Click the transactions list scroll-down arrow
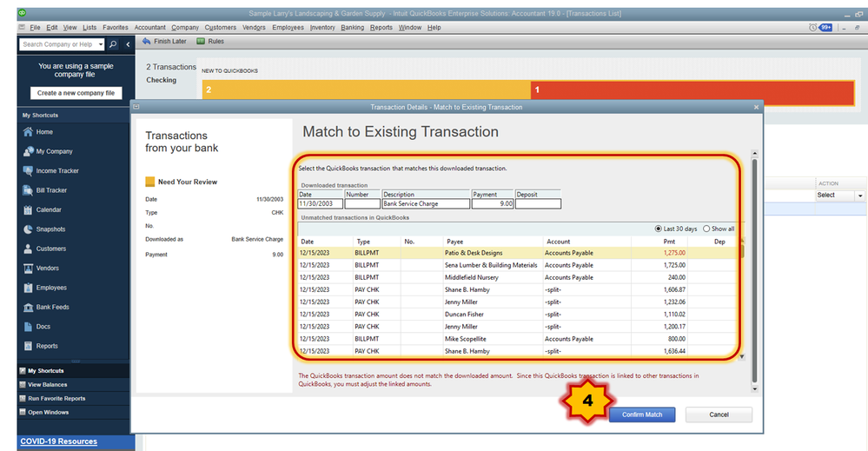Image resolution: width=868 pixels, height=451 pixels. tap(742, 357)
